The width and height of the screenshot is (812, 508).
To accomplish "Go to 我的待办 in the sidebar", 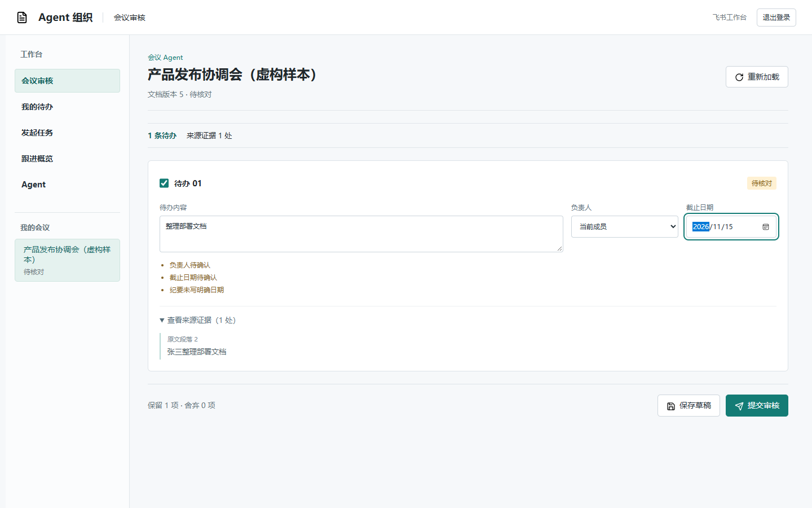I will click(67, 107).
